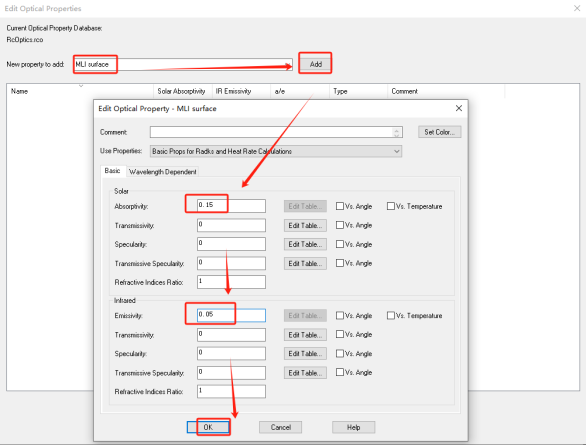Viewport: 586px width, 446px height.
Task: Click Edit Table for Solar Transmissivity
Action: click(x=305, y=225)
